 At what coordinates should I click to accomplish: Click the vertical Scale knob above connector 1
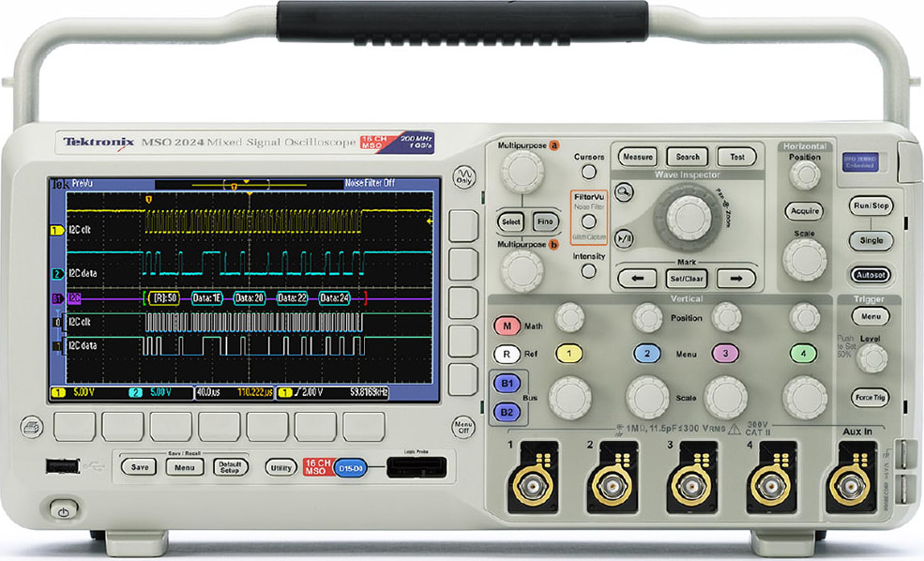tap(569, 398)
